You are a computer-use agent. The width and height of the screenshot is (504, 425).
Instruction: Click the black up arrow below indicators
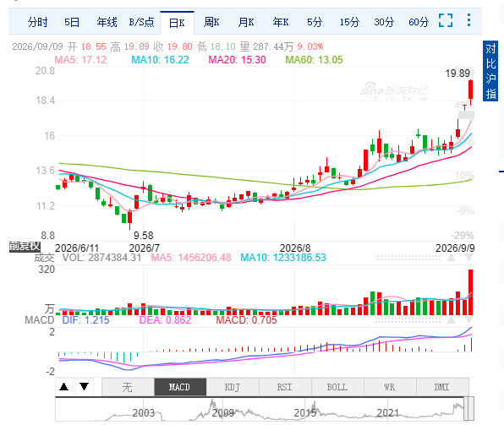pyautogui.click(x=64, y=386)
